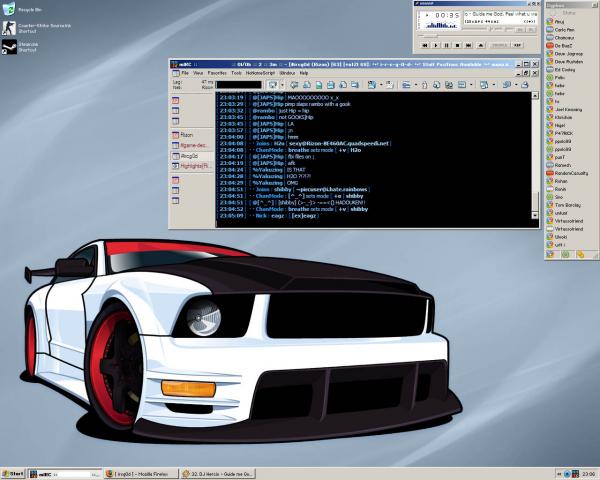Toggle repeat in Winamp
Viewport: 600px width, 480px height.
point(517,45)
